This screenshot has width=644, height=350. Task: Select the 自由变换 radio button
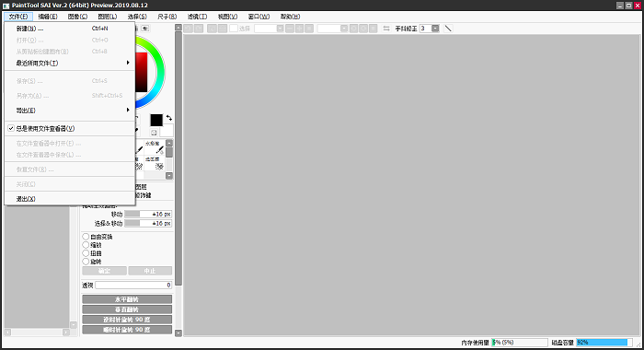(86, 237)
